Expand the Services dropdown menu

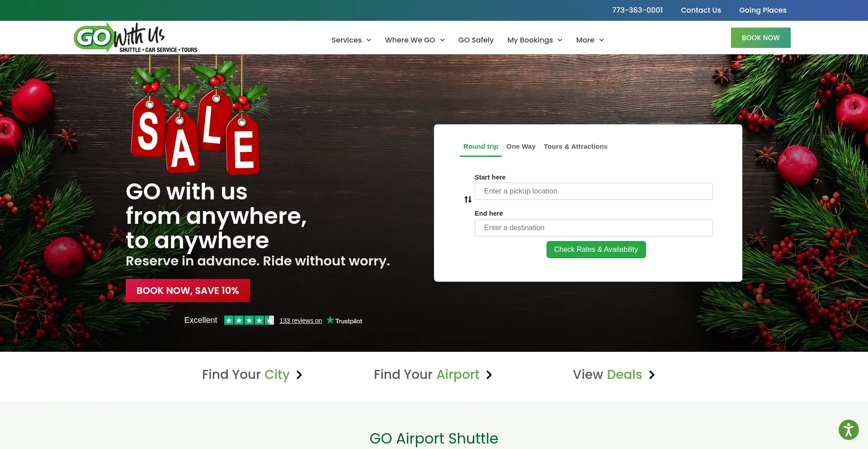pos(351,40)
